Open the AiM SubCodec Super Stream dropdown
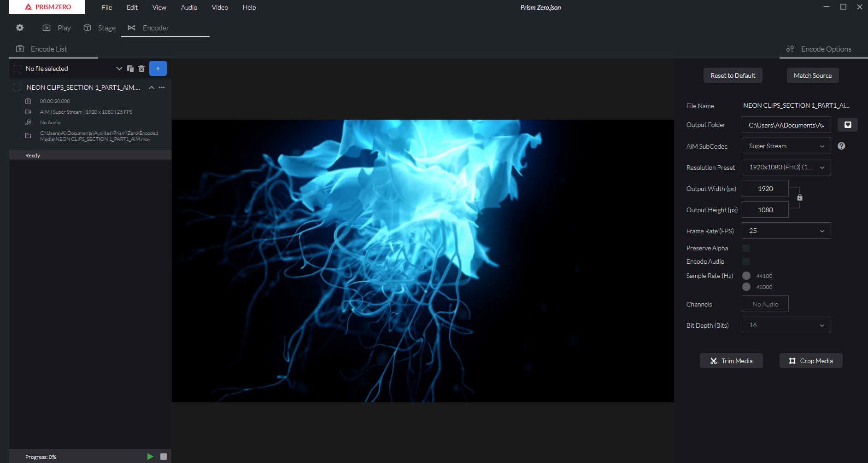The width and height of the screenshot is (868, 463). tap(786, 146)
